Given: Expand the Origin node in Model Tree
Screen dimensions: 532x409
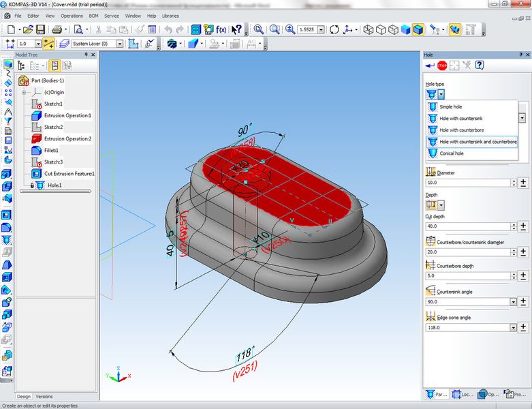Looking at the screenshot, I should [x=24, y=92].
